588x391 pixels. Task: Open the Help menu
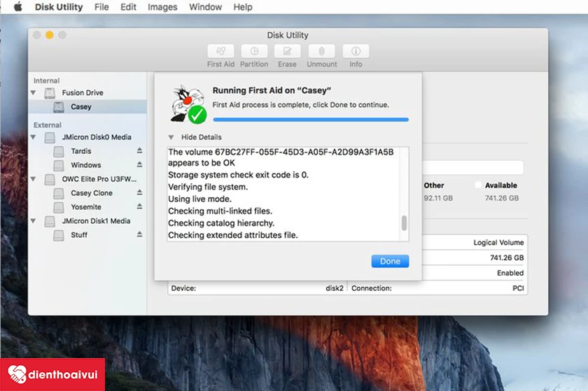pos(243,7)
